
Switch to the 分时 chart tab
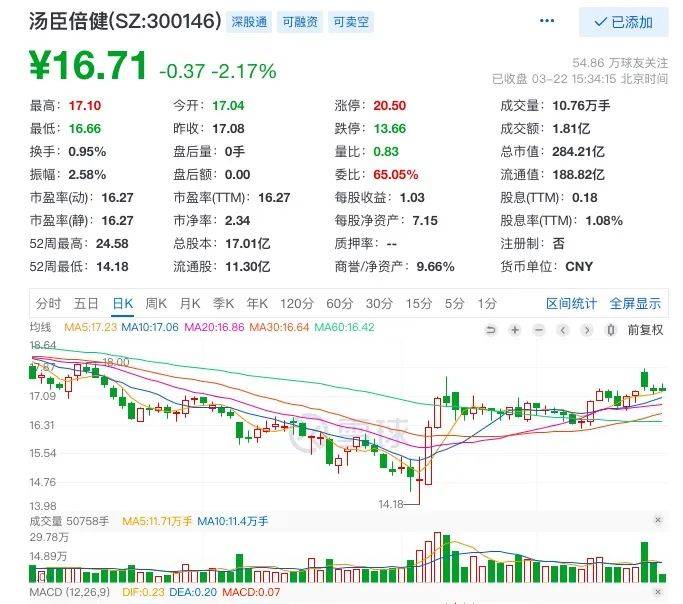point(48,303)
